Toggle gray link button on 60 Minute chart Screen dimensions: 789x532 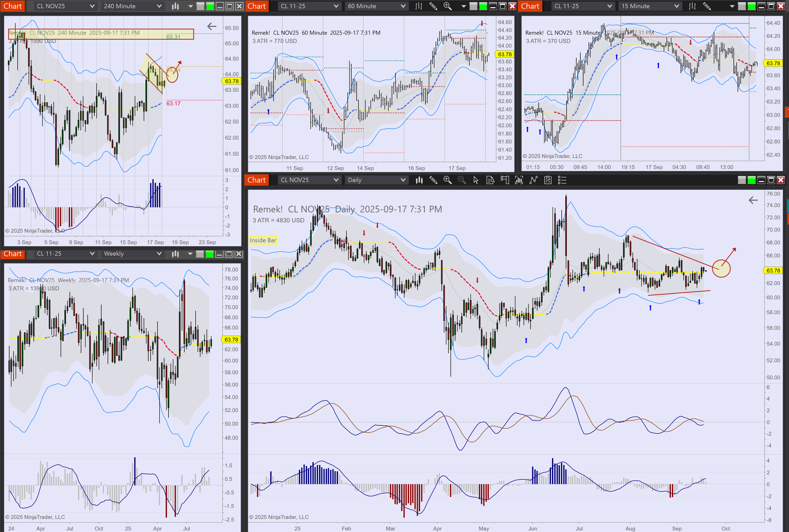[x=473, y=6]
